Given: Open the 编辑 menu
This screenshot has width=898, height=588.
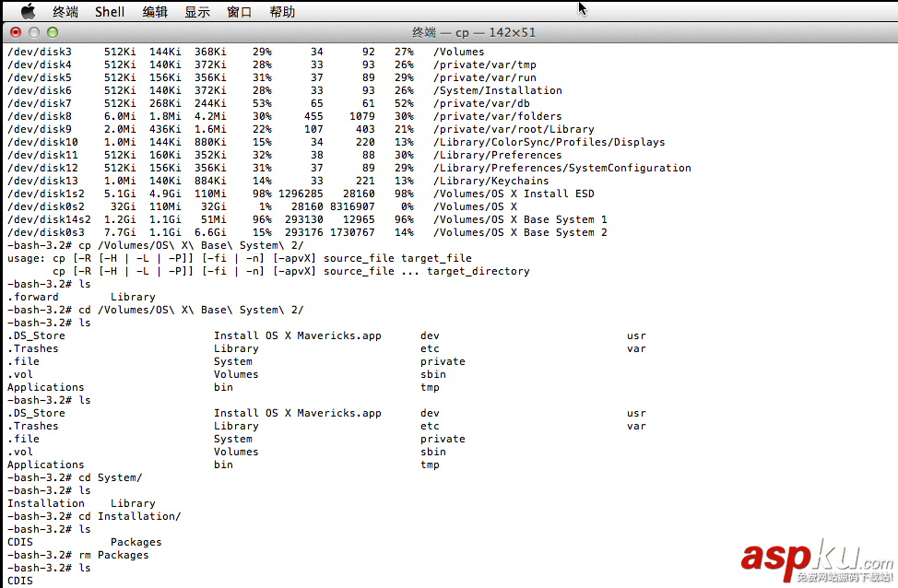Looking at the screenshot, I should 155,11.
